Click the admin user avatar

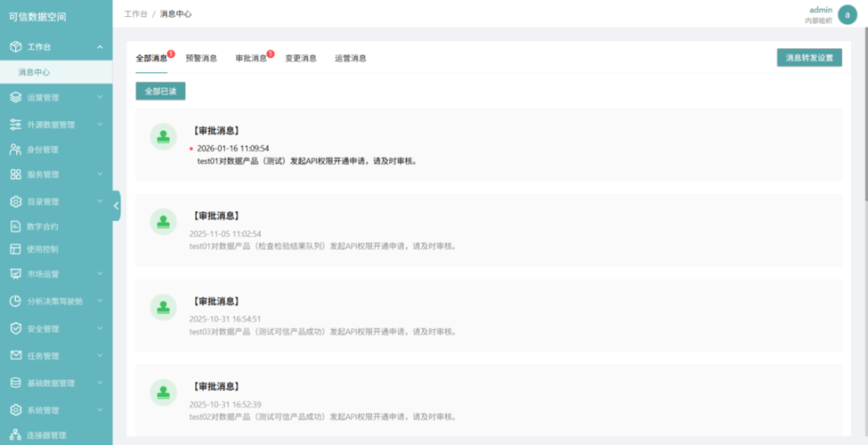click(x=847, y=15)
